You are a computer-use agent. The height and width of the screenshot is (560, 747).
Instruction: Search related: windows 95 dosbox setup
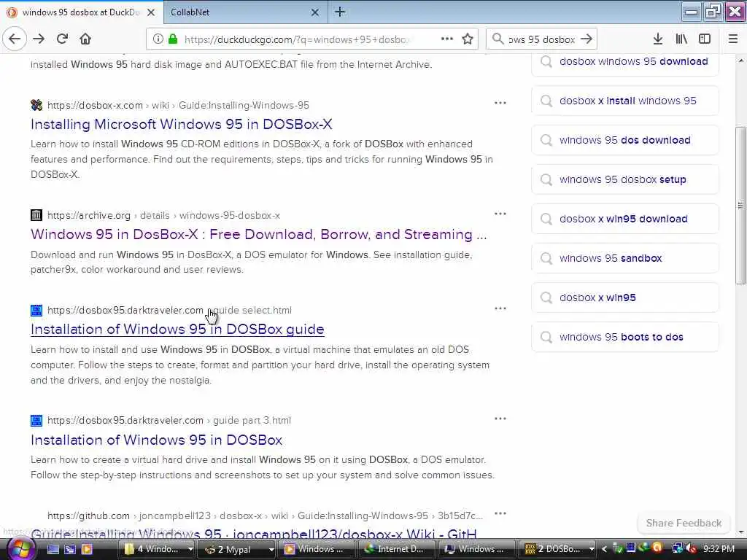pos(624,179)
